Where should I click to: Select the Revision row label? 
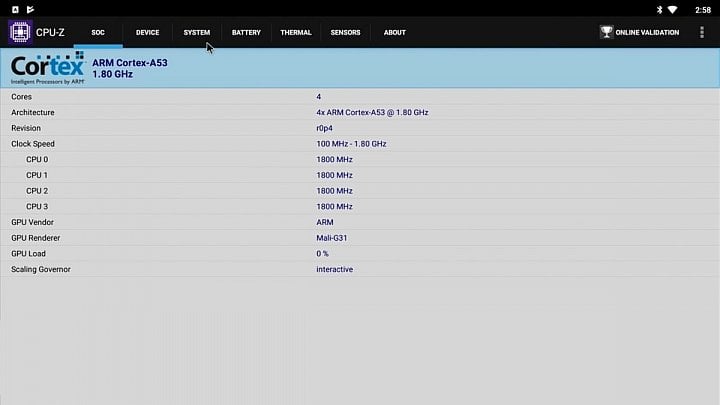(26, 128)
